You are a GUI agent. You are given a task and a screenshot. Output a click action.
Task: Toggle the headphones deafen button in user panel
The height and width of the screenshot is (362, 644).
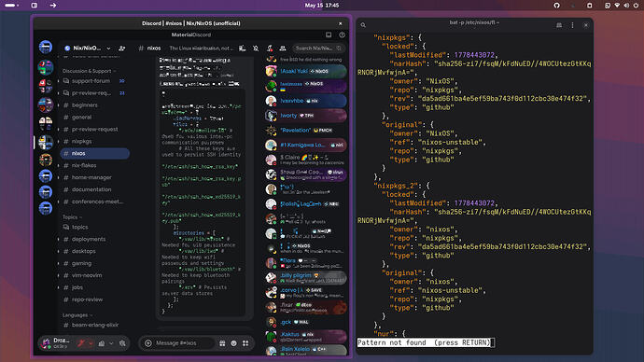tap(102, 343)
